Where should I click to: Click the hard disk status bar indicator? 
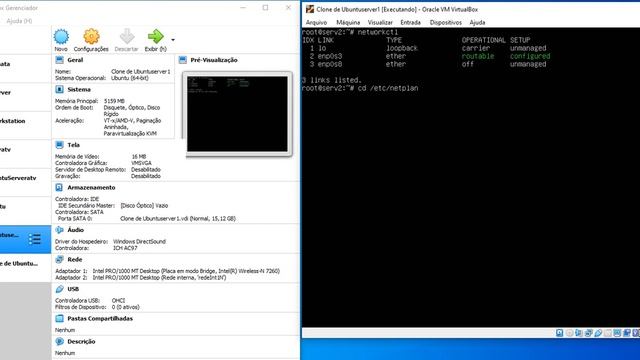coord(560,333)
